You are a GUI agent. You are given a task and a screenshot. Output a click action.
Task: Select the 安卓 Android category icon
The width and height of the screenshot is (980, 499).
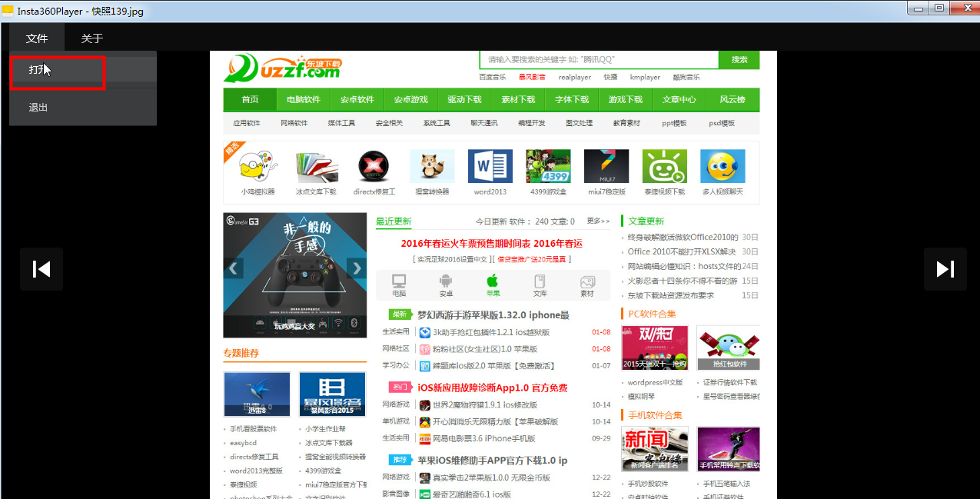[446, 284]
